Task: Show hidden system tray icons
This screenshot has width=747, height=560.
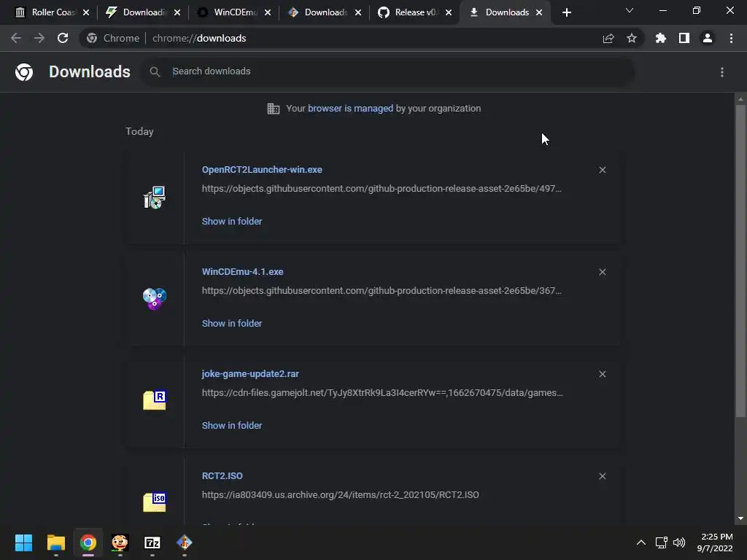Action: (x=641, y=542)
